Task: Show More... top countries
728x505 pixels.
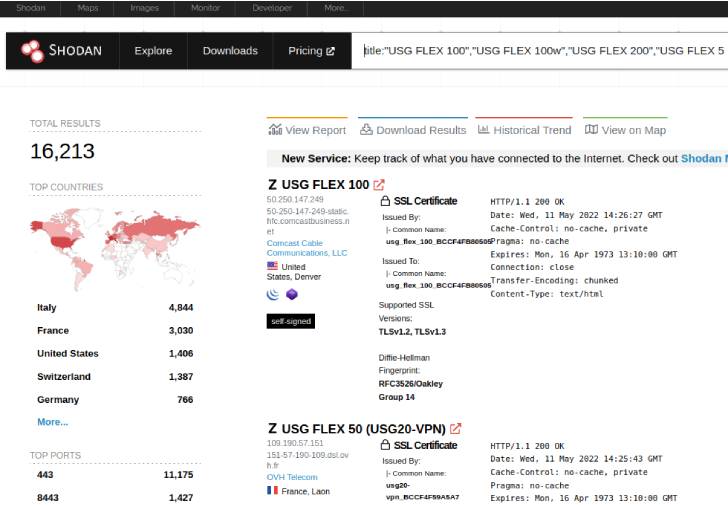Action: 52,422
